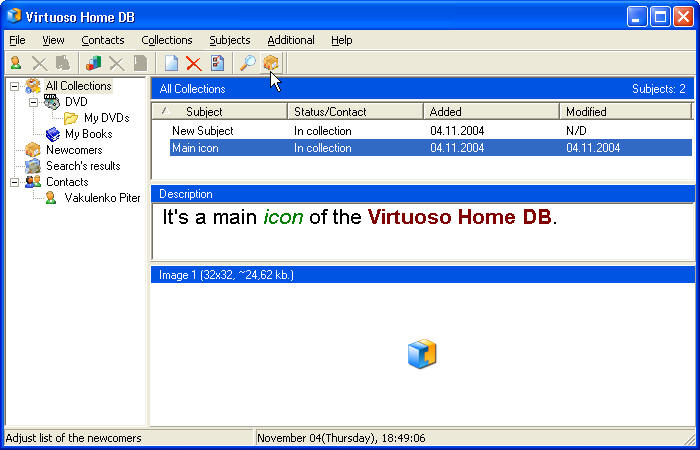Click the add contact person icon
Screen dimensions: 700x450
point(16,63)
